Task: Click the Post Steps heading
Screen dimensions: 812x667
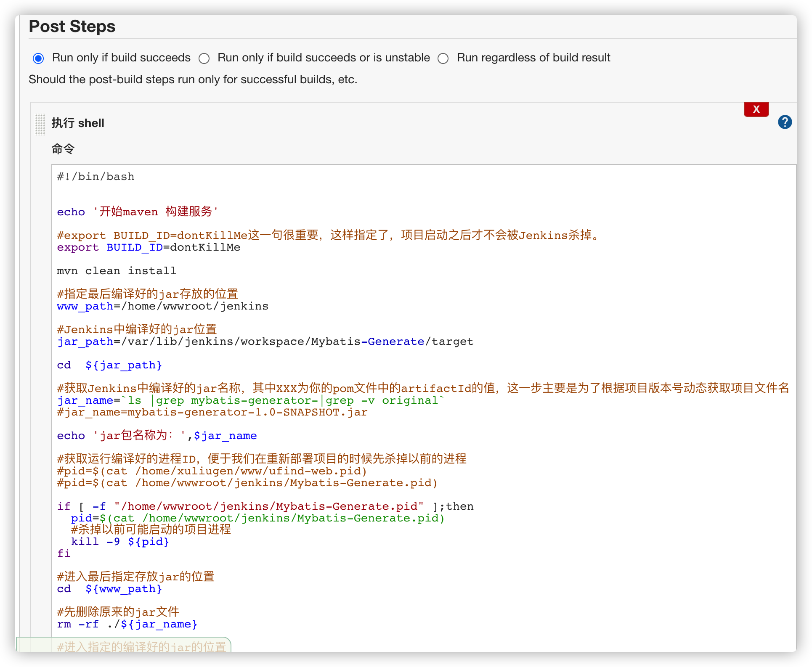Action: [72, 26]
